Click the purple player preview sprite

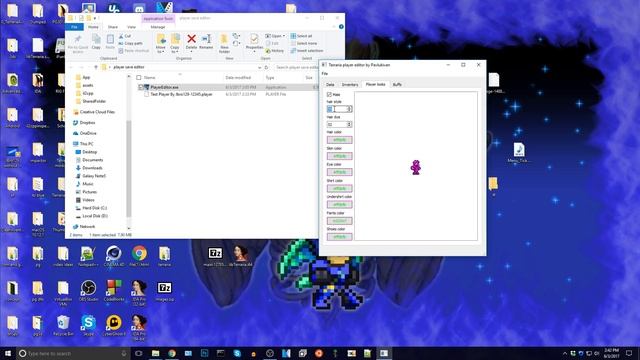416,167
